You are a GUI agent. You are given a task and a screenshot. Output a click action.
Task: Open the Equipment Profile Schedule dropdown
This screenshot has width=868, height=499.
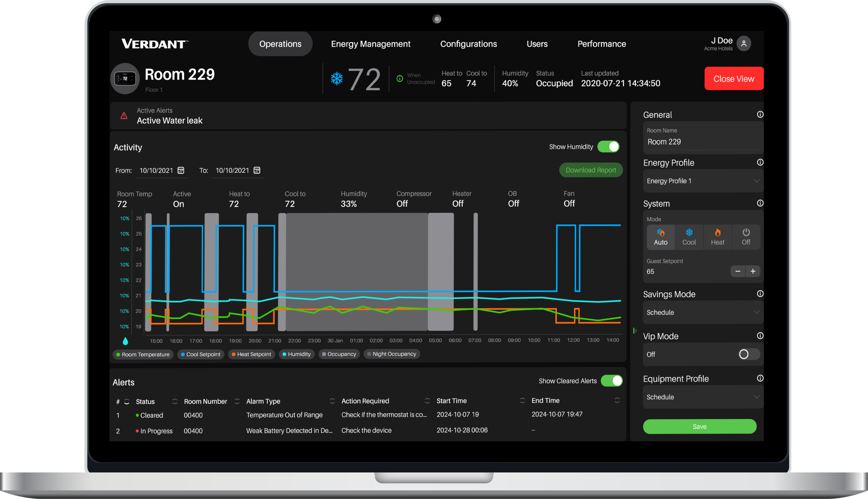[702, 397]
